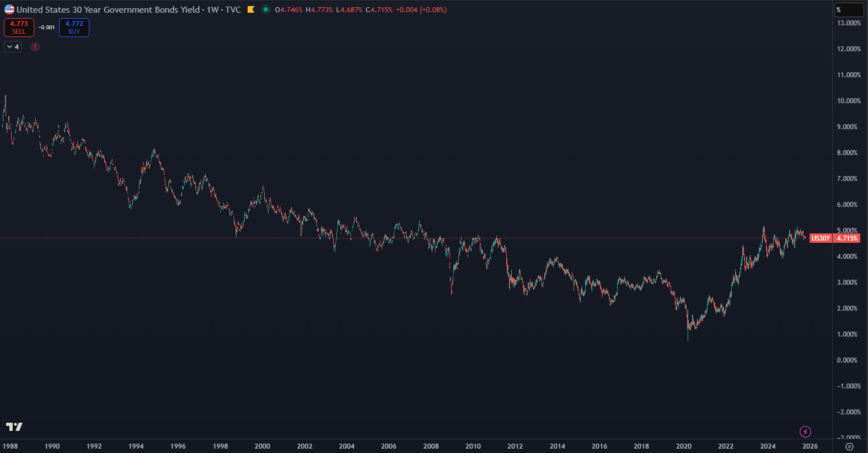This screenshot has height=453, width=868.
Task: Click the 0.000% level on price scale
Action: (847, 360)
